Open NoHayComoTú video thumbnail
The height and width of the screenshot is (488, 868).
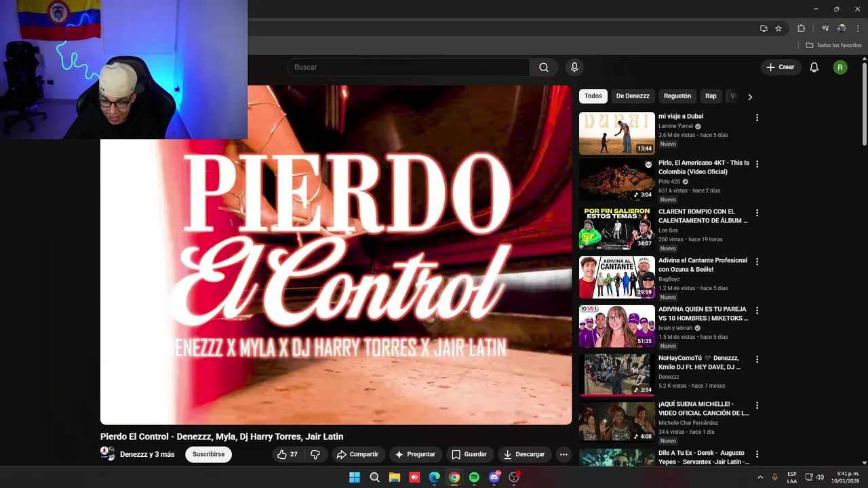(x=616, y=375)
